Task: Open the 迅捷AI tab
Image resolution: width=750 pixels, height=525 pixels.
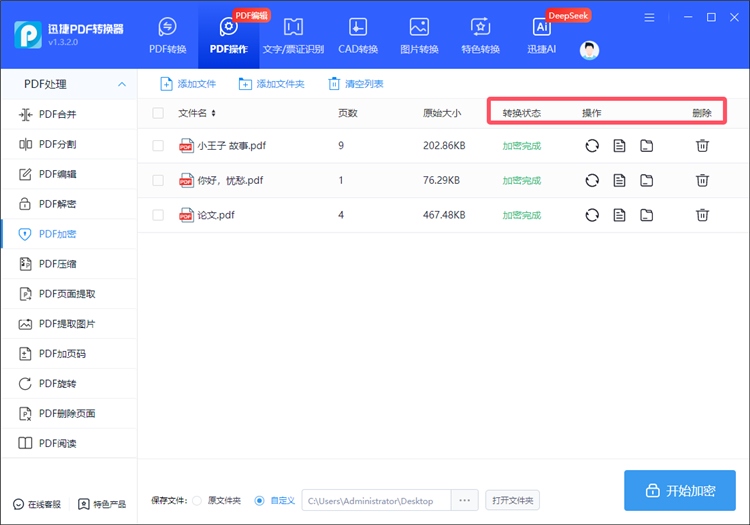Action: 541,35
